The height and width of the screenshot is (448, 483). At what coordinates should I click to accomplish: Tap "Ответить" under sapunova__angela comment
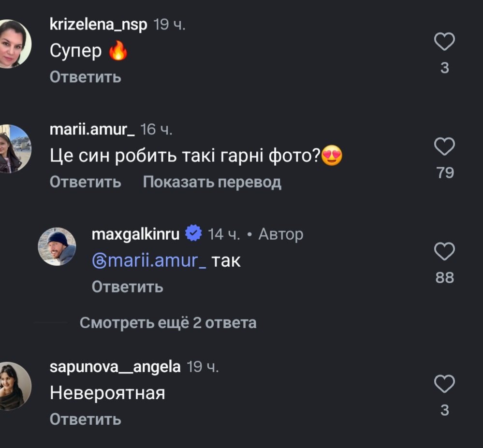click(85, 419)
